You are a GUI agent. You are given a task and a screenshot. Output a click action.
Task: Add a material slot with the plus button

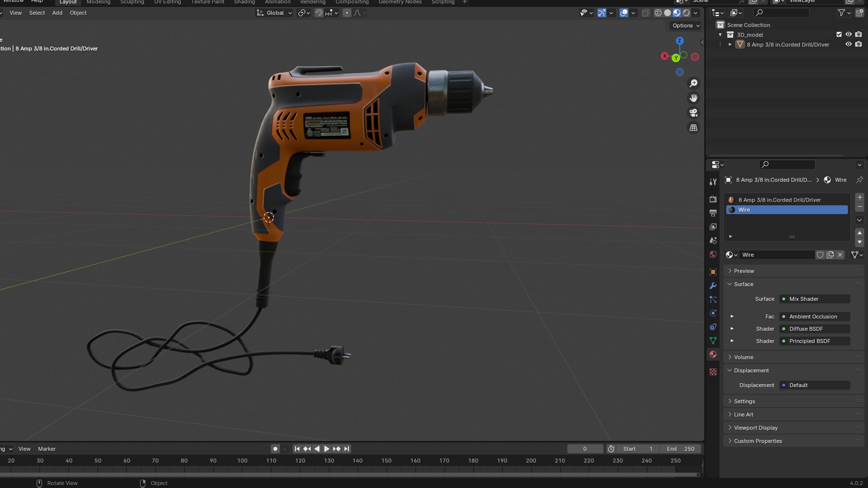(859, 197)
